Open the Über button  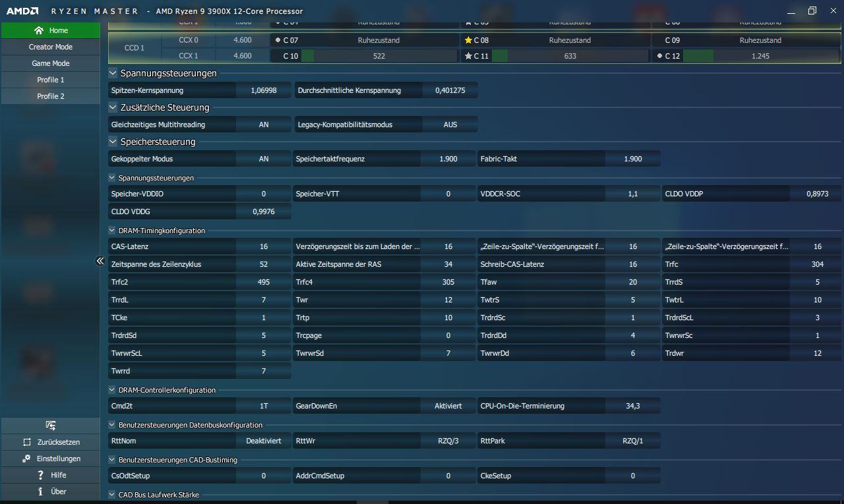click(51, 491)
